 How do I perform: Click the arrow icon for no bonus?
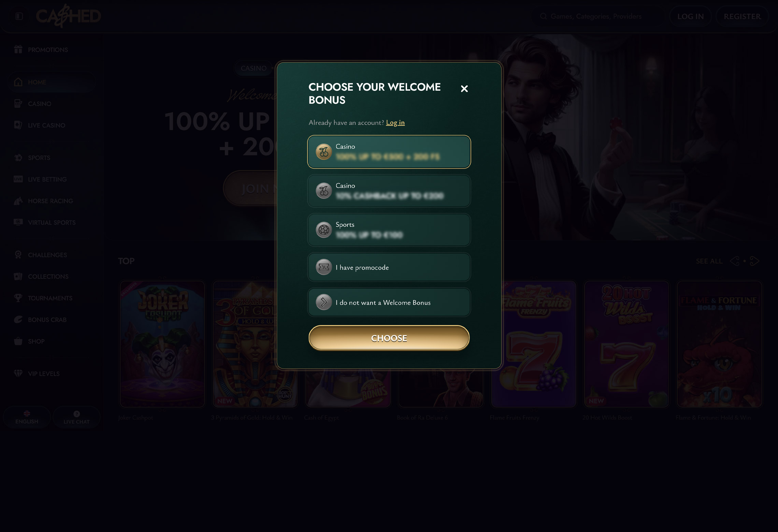pos(324,302)
